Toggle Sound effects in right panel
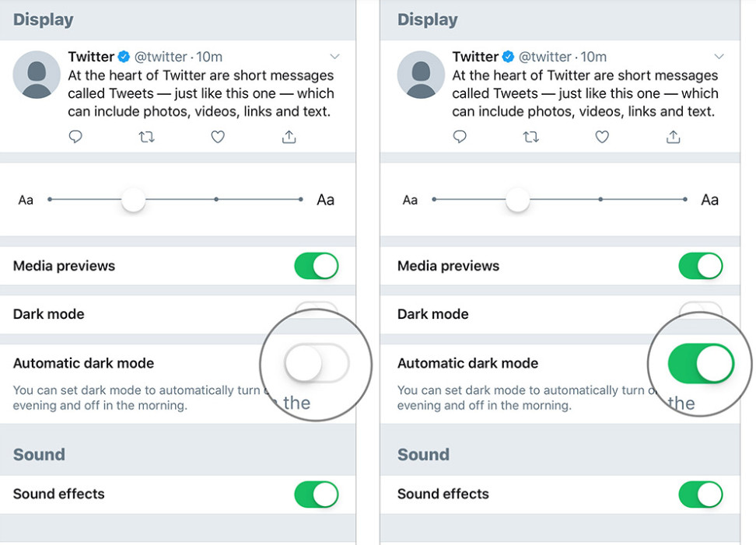756x545 pixels. [700, 494]
